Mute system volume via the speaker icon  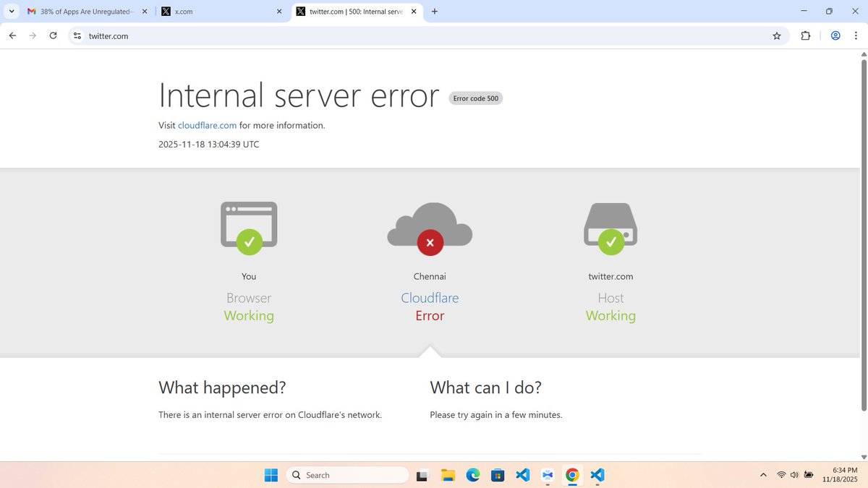[x=795, y=475]
